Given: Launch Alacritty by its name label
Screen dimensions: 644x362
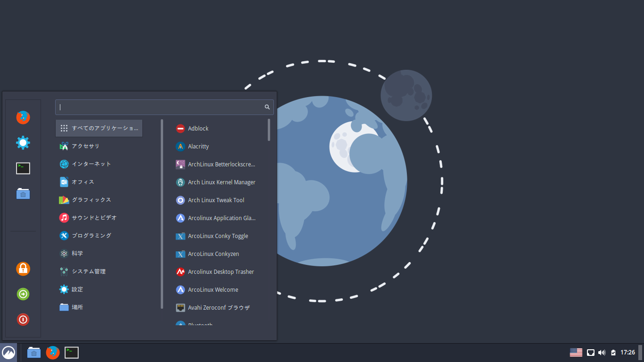Looking at the screenshot, I should click(198, 147).
